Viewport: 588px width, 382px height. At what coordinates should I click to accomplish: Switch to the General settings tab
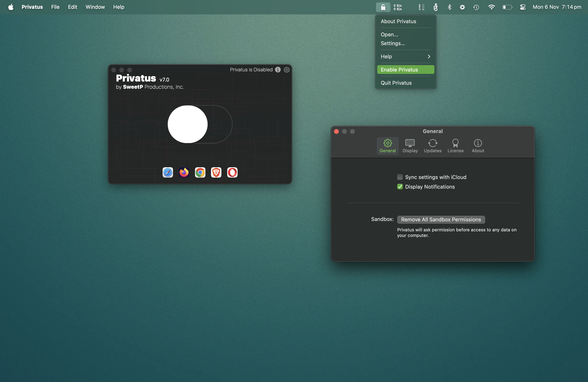tap(387, 146)
